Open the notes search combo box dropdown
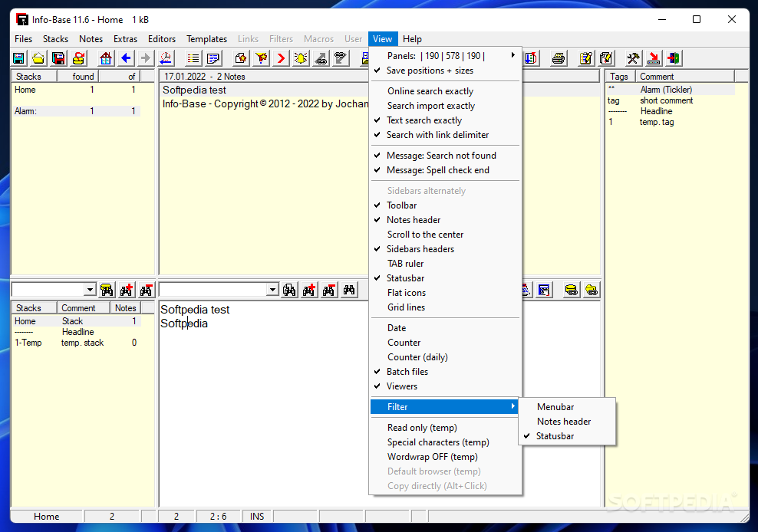The width and height of the screenshot is (758, 532). pyautogui.click(x=272, y=290)
